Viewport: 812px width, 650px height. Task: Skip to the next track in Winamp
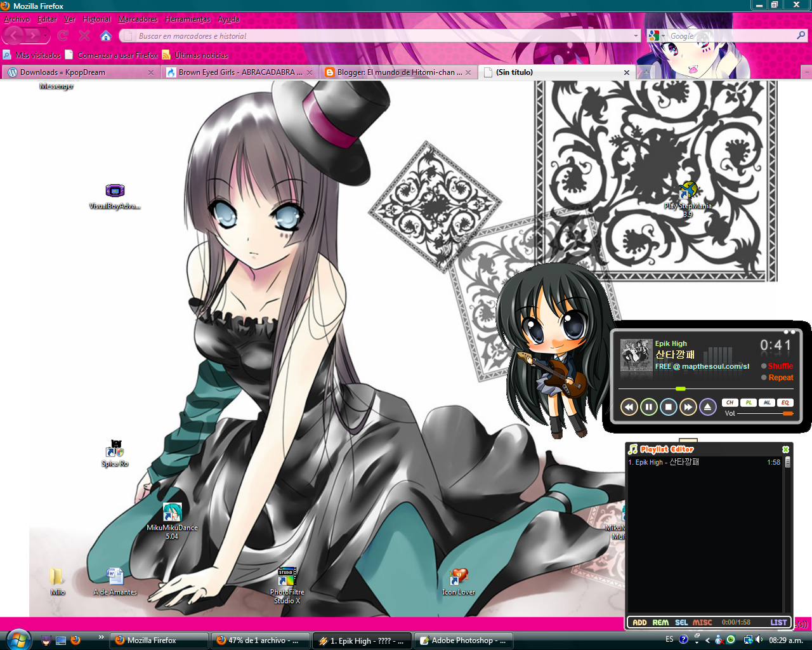point(688,407)
